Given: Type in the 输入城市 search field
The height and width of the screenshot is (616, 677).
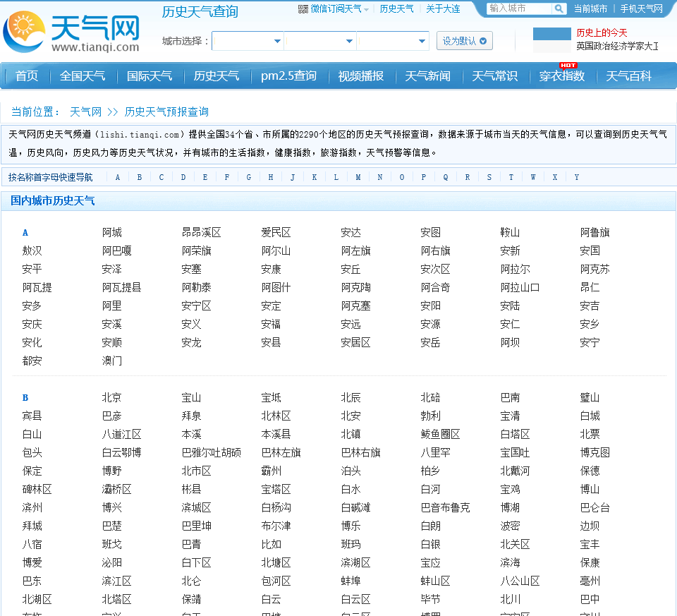Looking at the screenshot, I should (x=518, y=9).
